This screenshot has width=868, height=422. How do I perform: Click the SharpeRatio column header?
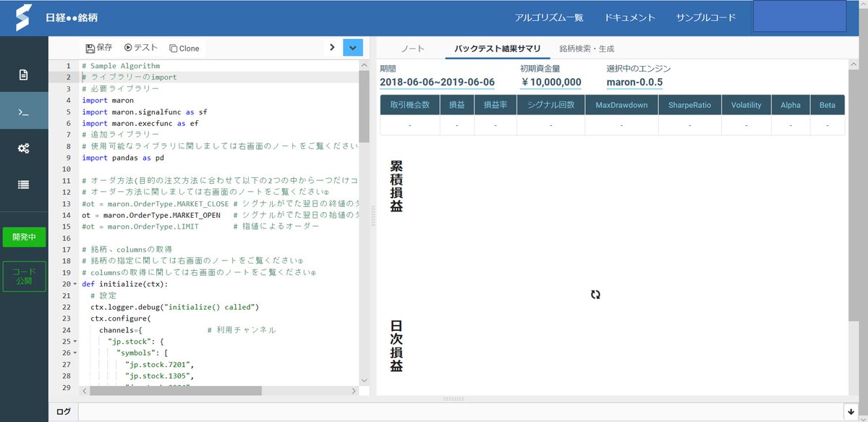[689, 105]
